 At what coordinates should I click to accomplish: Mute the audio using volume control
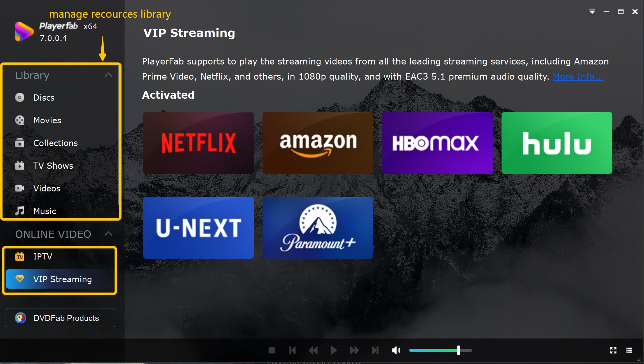(x=395, y=350)
